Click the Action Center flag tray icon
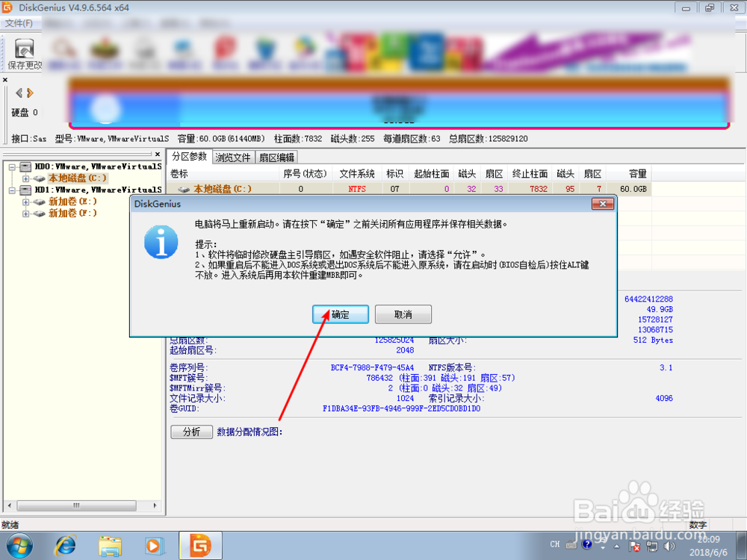Image resolution: width=747 pixels, height=560 pixels. 634,547
